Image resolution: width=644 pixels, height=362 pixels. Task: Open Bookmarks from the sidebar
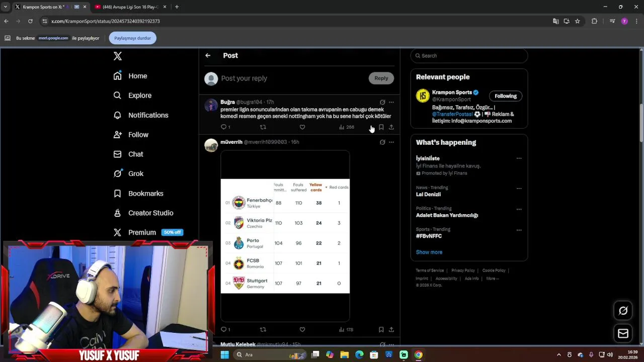pos(139,194)
